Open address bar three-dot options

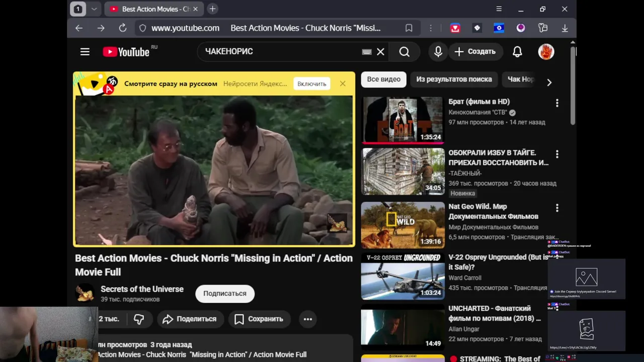click(x=431, y=28)
